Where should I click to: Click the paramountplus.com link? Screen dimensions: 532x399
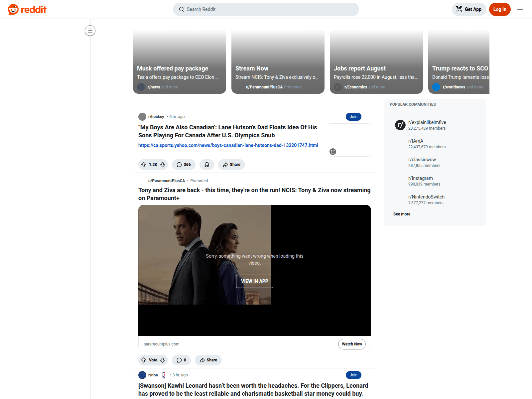[x=161, y=344]
